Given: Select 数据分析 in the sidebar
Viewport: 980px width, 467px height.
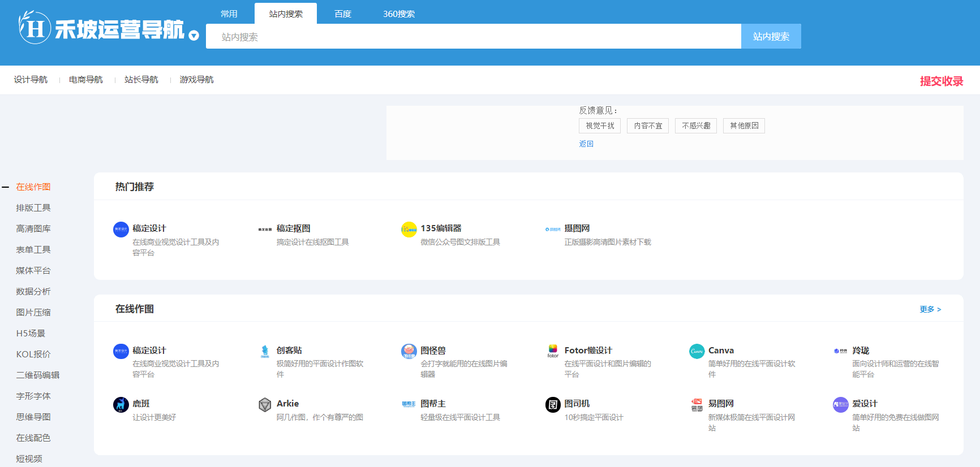Looking at the screenshot, I should coord(33,291).
